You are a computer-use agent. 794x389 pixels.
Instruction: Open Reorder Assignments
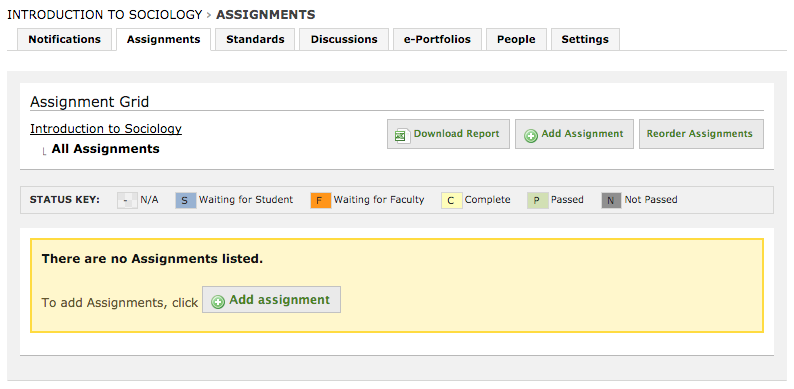[x=701, y=134]
